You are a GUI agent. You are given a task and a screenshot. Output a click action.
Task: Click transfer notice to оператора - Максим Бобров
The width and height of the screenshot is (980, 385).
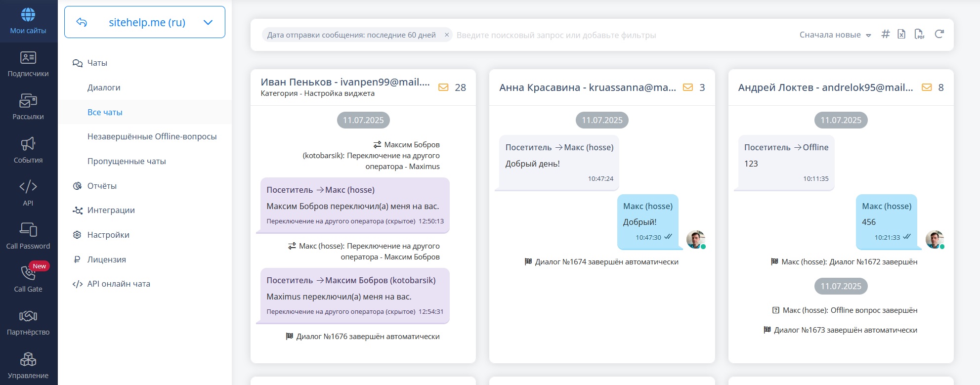tap(364, 252)
